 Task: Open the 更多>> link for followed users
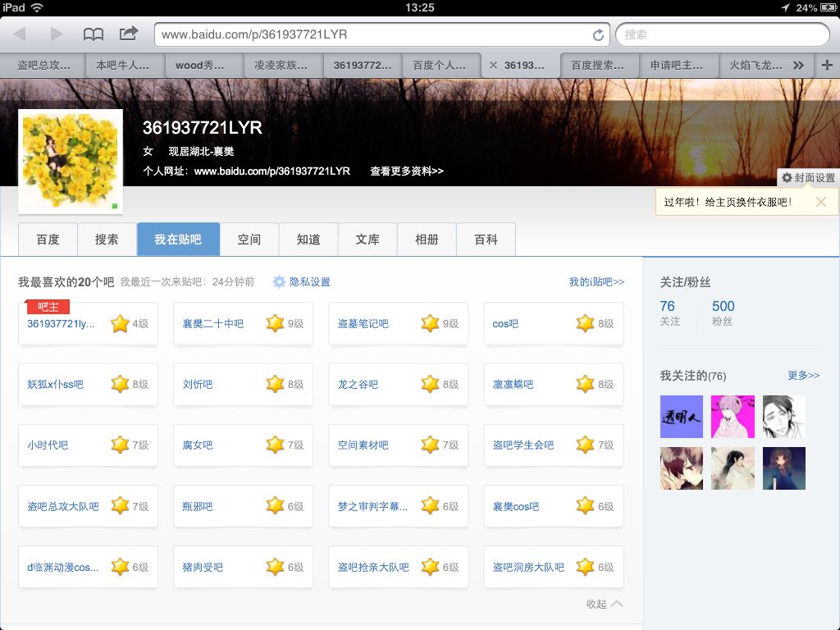tap(803, 375)
